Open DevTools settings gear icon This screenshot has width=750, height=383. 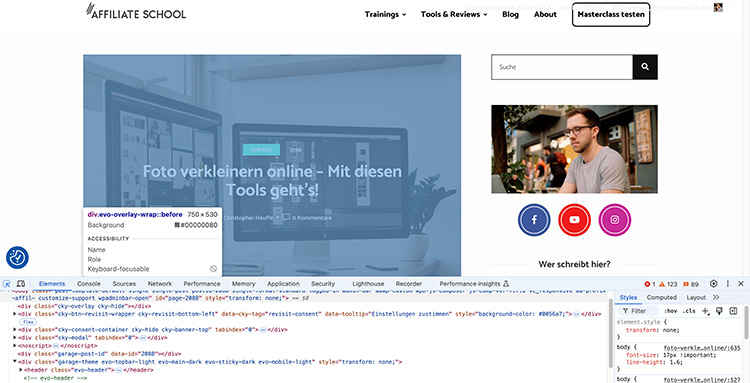[714, 284]
